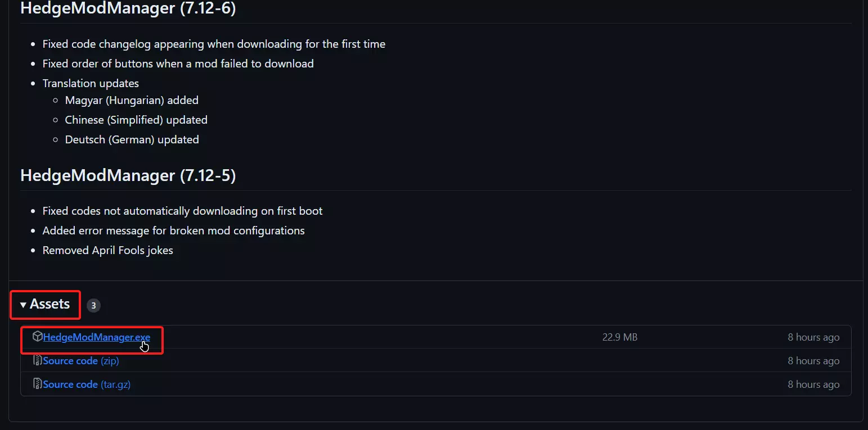This screenshot has height=430, width=868.
Task: Click the 'Chinese (Simplified) updated' sub-item
Action: [136, 120]
